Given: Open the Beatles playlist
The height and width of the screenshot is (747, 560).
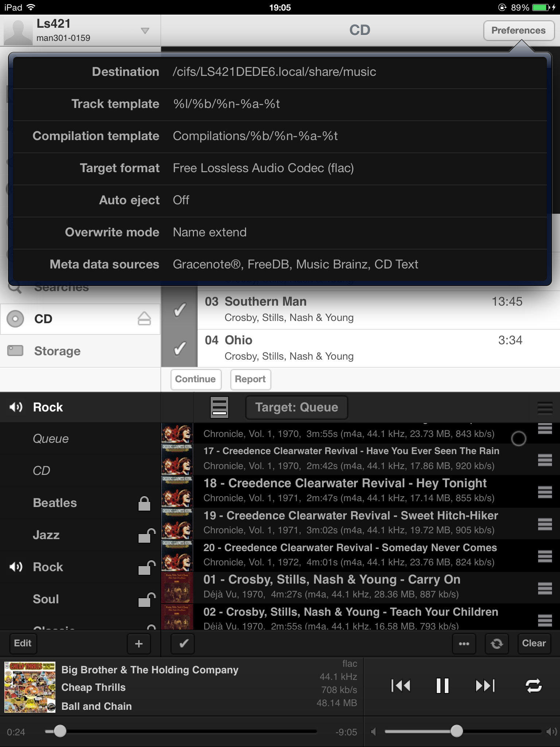Looking at the screenshot, I should click(x=55, y=503).
